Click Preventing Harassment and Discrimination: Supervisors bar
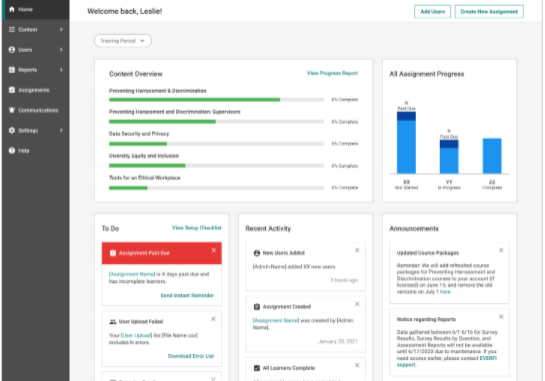The image size is (545, 381). 216,122
